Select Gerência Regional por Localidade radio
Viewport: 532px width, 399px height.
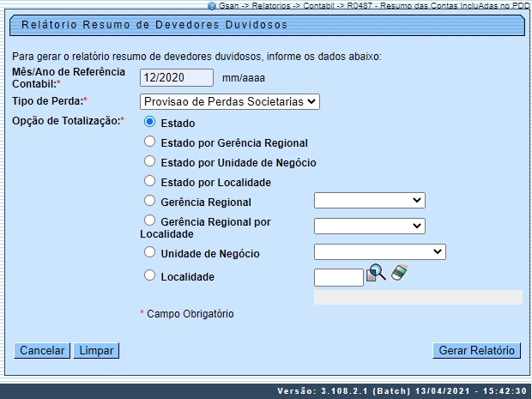coord(149,221)
